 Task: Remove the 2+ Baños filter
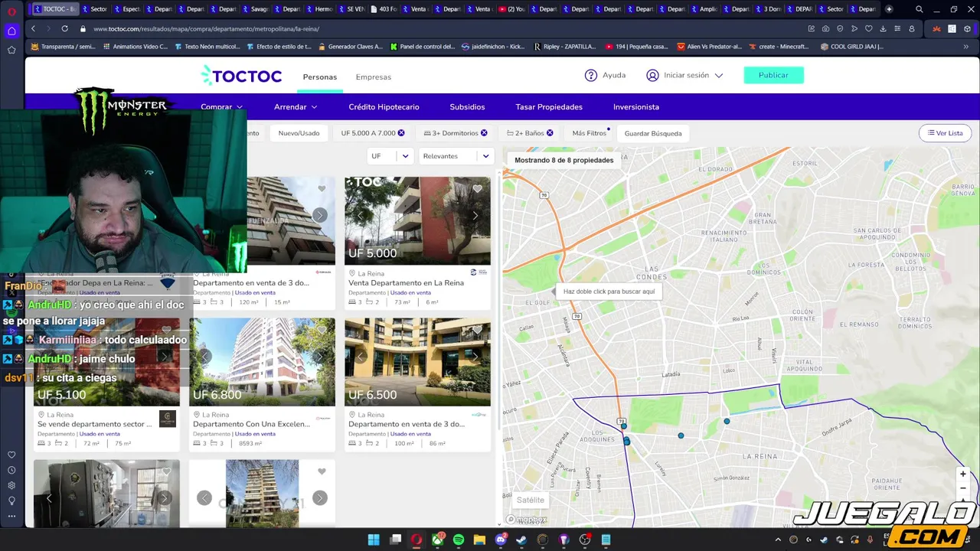550,133
